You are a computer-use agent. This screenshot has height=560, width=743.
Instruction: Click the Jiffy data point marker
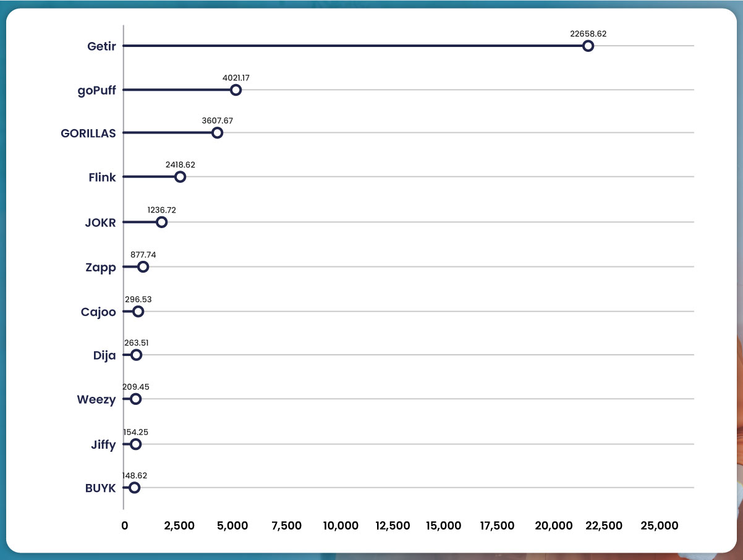[x=135, y=444]
